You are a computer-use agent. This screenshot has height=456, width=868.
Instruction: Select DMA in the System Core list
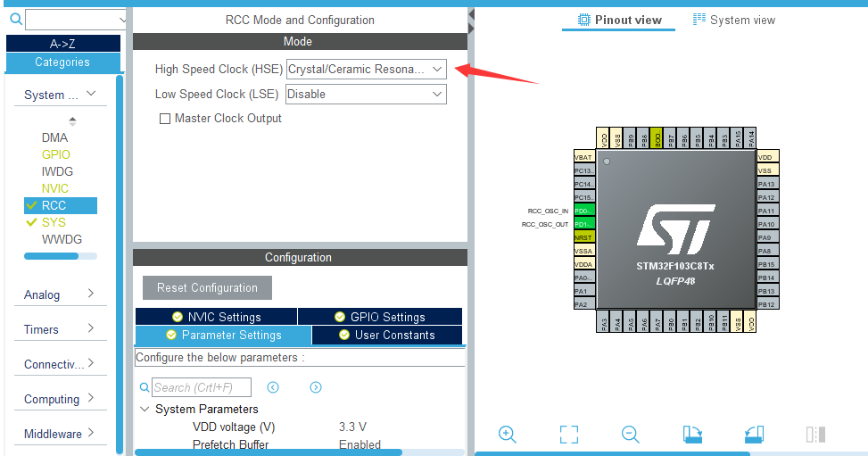pyautogui.click(x=54, y=137)
